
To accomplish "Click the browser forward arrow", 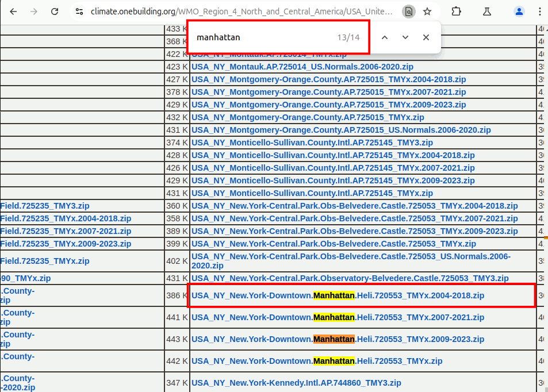I will pos(34,11).
